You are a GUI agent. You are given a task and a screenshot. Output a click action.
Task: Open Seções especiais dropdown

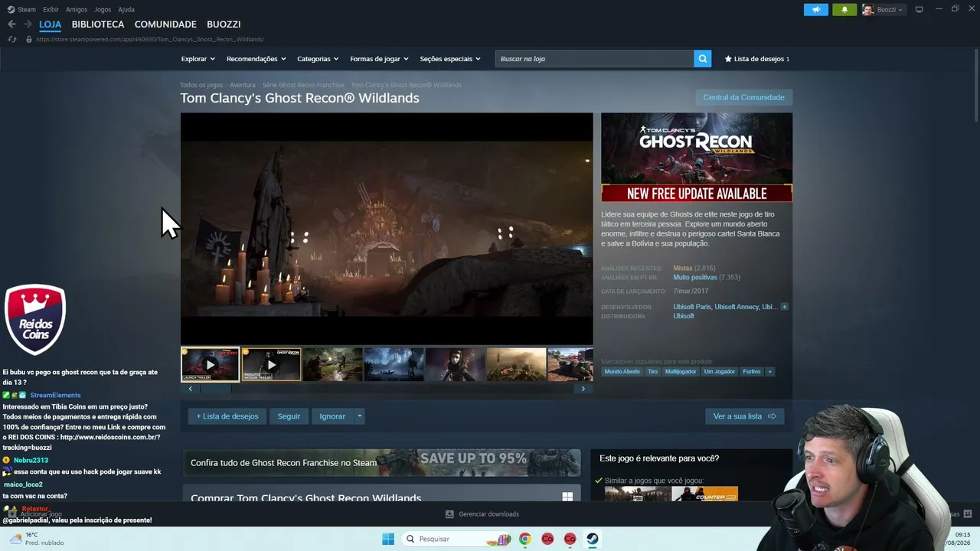450,59
